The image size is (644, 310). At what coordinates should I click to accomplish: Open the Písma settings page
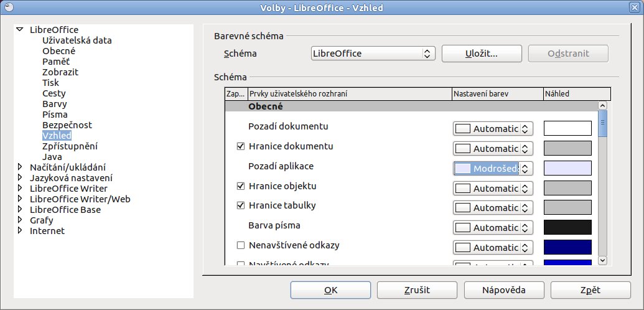[55, 115]
